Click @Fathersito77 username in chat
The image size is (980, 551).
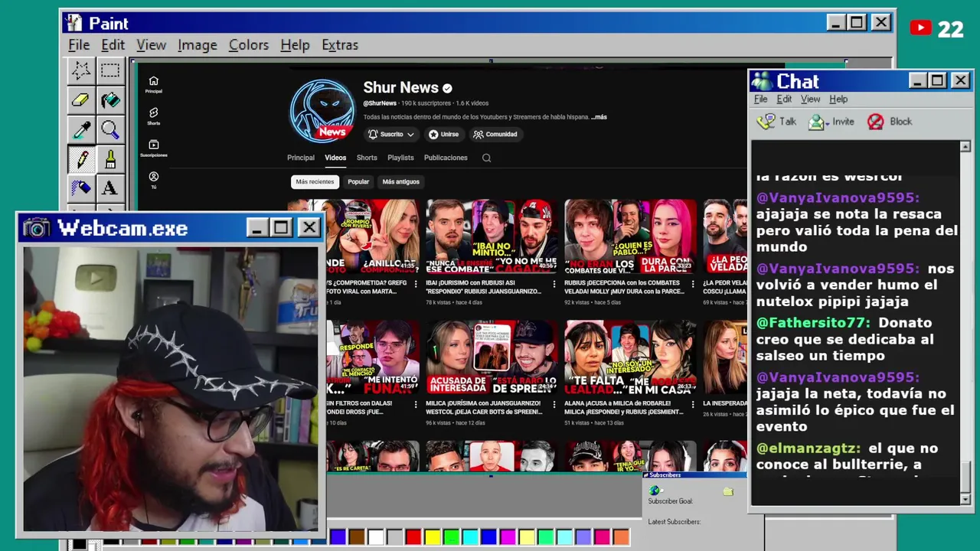click(814, 323)
